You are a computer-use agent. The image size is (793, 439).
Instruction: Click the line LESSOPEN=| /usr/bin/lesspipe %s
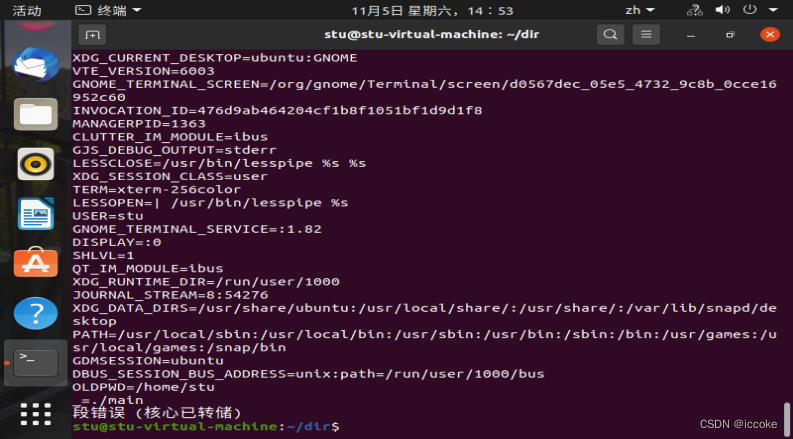click(x=210, y=203)
